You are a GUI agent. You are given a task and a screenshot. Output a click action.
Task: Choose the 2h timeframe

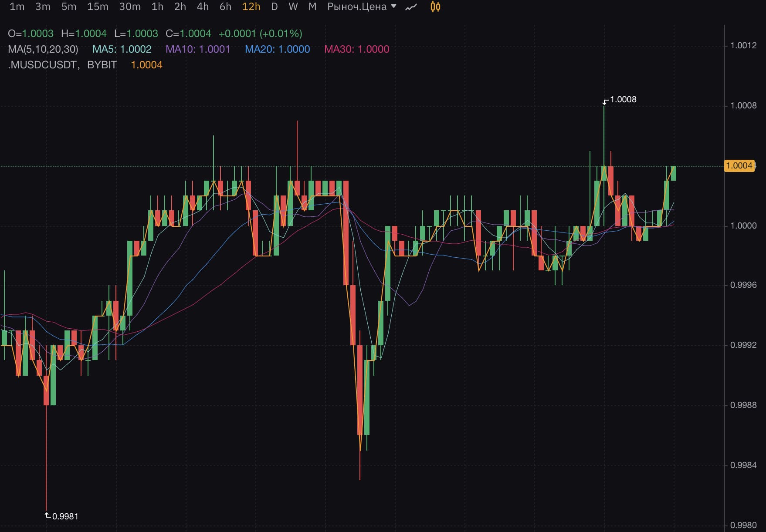coord(180,7)
